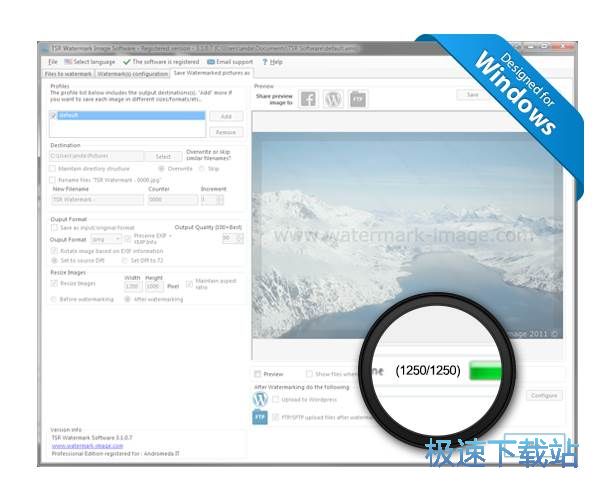Switch to the Files to watermark tab
The width and height of the screenshot is (599, 483).
click(x=68, y=74)
